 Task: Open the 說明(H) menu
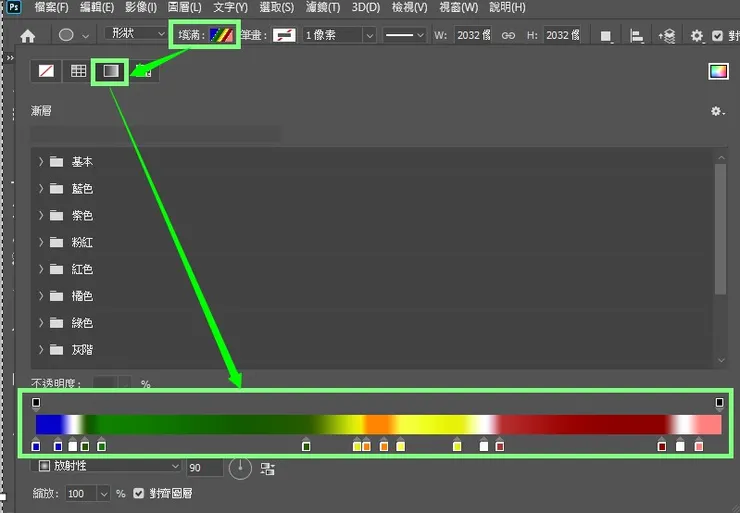click(507, 8)
